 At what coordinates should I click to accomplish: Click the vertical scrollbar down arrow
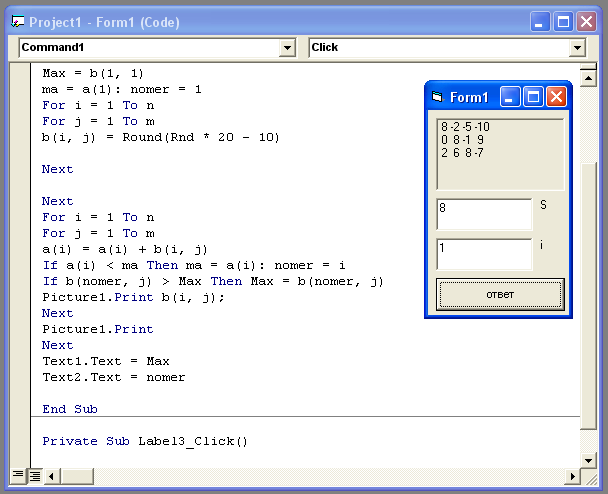tap(588, 460)
